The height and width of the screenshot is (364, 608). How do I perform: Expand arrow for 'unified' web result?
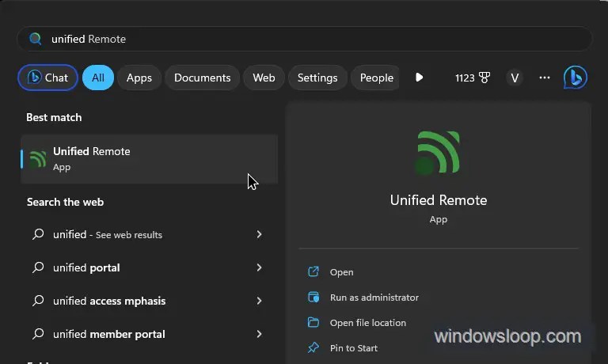[259, 235]
